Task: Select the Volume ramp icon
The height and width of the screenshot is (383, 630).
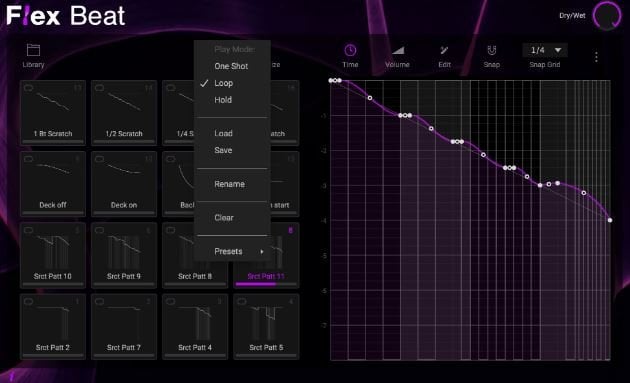Action: (x=397, y=50)
